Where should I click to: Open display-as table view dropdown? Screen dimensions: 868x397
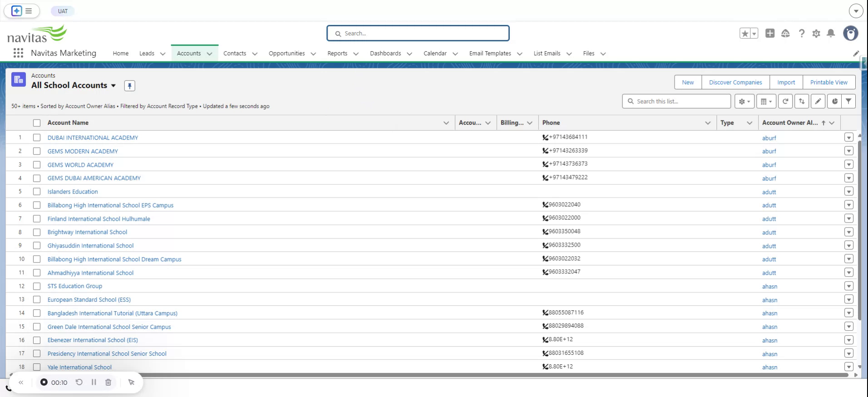[x=766, y=101]
